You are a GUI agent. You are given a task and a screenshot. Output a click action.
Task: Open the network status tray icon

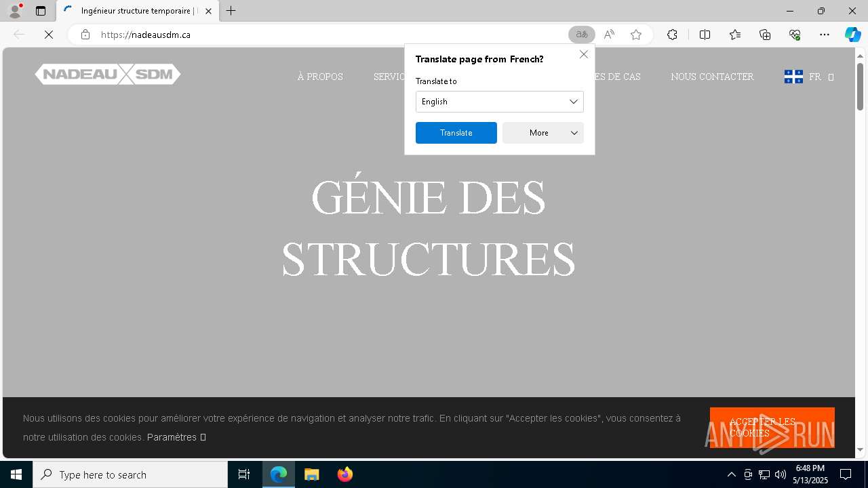tap(764, 474)
